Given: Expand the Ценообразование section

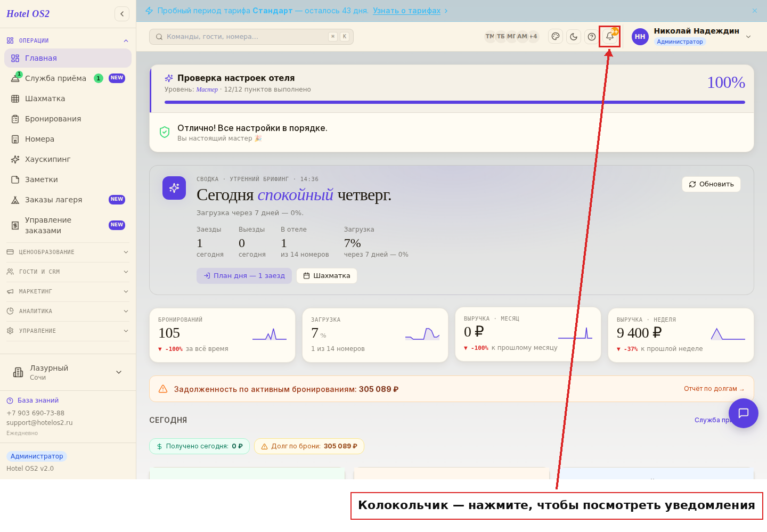Looking at the screenshot, I should (68, 252).
